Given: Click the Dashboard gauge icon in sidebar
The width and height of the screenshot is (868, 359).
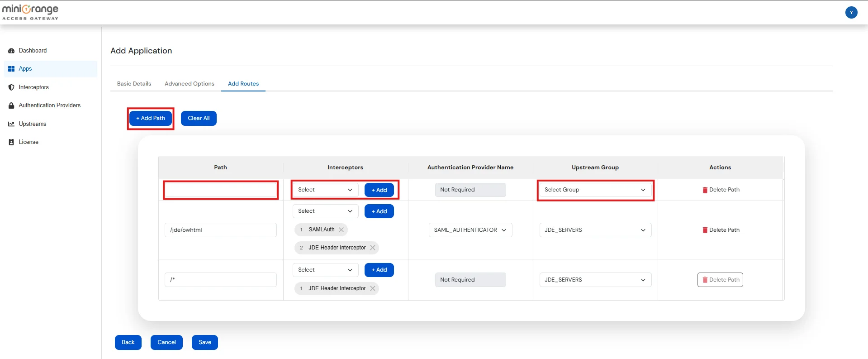Looking at the screenshot, I should click(11, 51).
